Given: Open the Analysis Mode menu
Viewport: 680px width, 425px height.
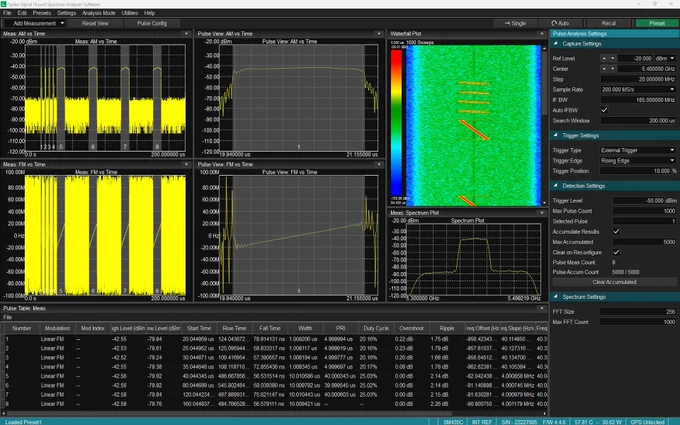Looking at the screenshot, I should click(99, 13).
